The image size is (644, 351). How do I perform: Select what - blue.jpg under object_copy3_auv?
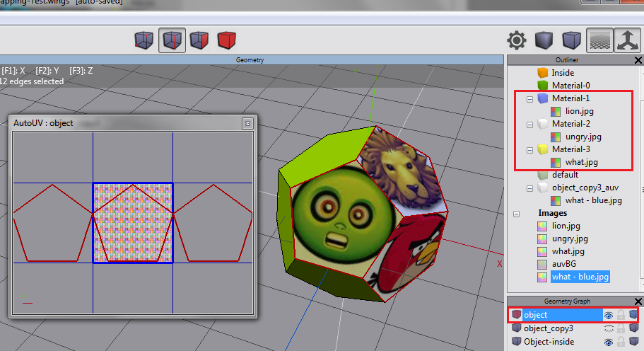[594, 200]
